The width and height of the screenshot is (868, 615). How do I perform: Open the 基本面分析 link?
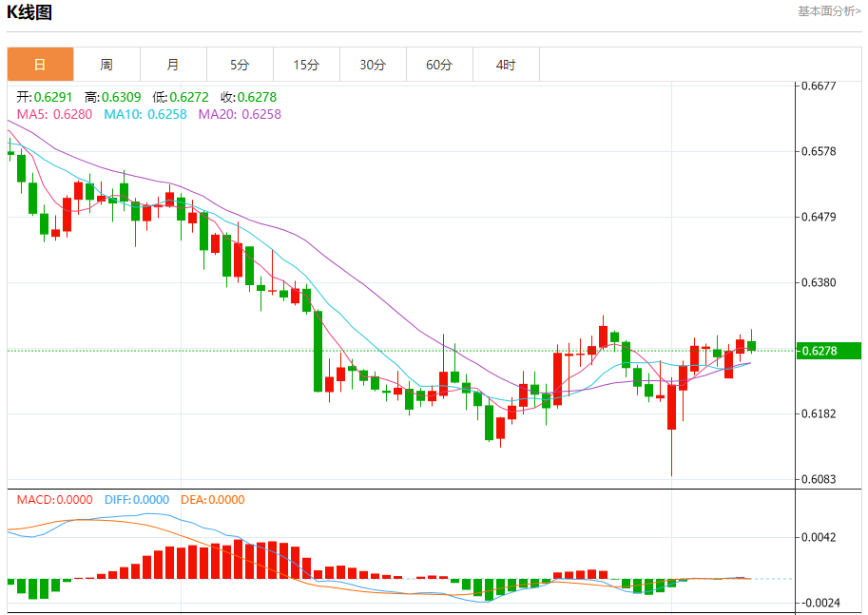point(829,11)
